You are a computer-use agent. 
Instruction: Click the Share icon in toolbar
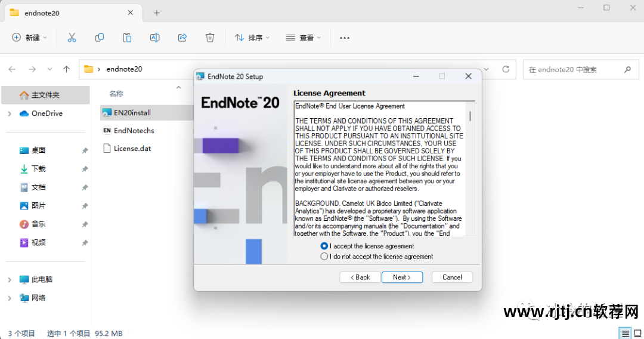pos(182,38)
